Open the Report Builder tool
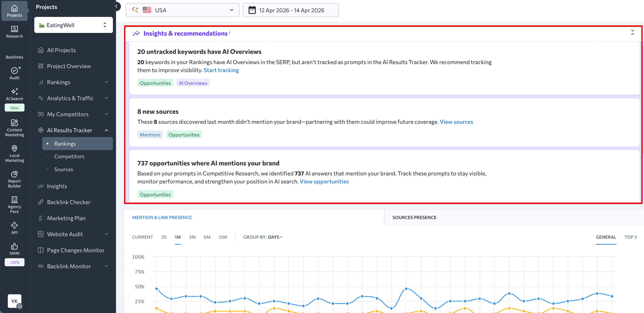Screen dimensions: 644x313 pos(14,179)
